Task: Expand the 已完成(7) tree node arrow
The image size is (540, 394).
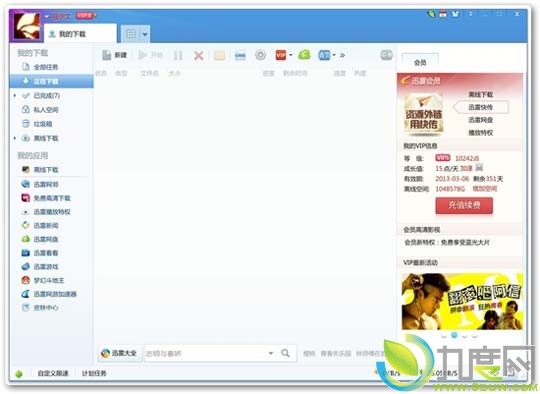Action: (x=15, y=95)
